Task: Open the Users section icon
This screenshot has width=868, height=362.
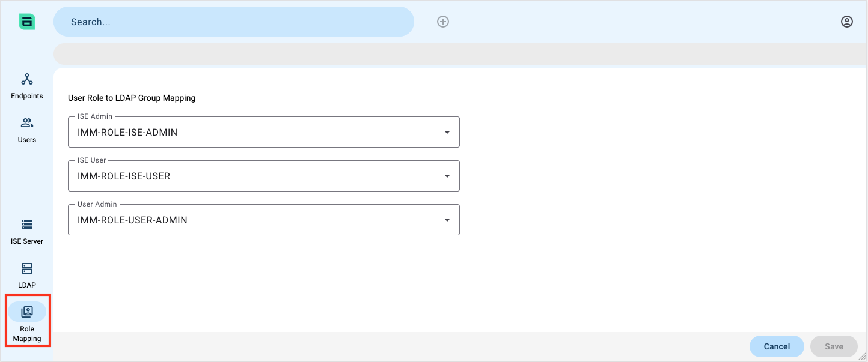Action: pos(27,123)
